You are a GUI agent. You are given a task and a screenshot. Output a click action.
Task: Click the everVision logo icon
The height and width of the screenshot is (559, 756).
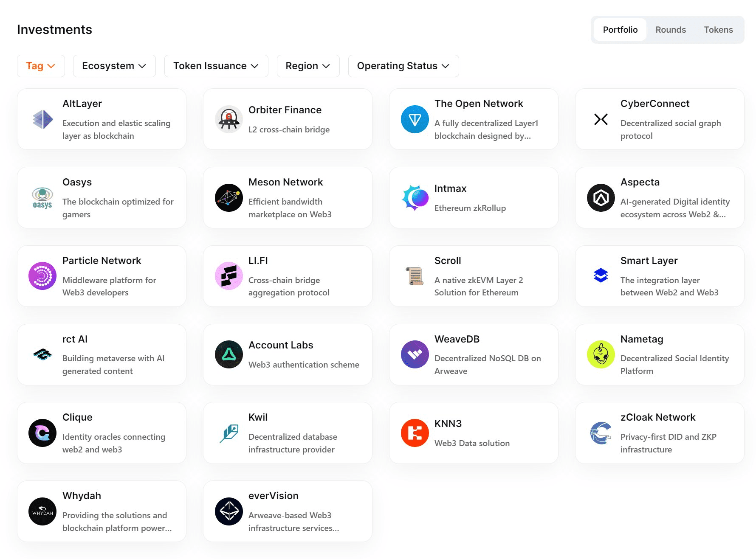[229, 511]
